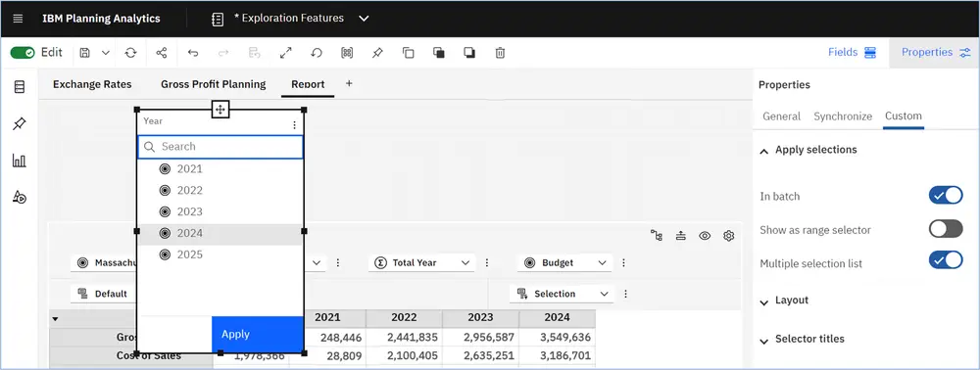This screenshot has width=980, height=370.
Task: Click the Year selector Search field
Action: pos(220,147)
